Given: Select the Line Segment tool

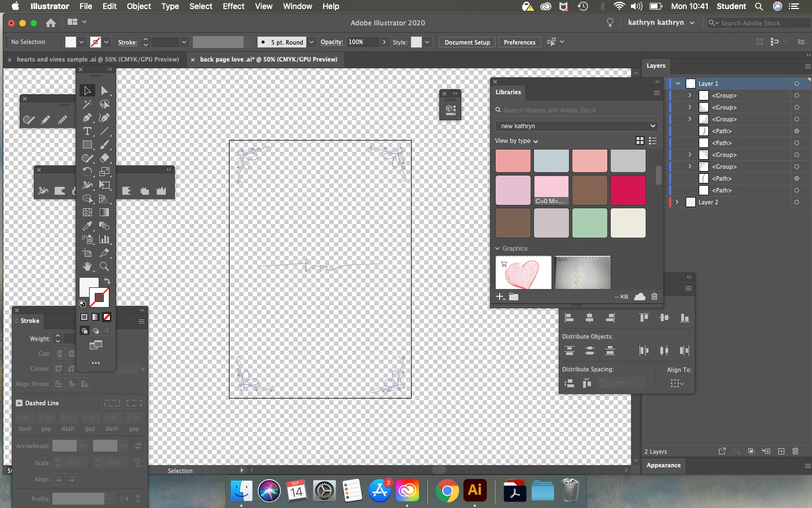Looking at the screenshot, I should pos(104,131).
